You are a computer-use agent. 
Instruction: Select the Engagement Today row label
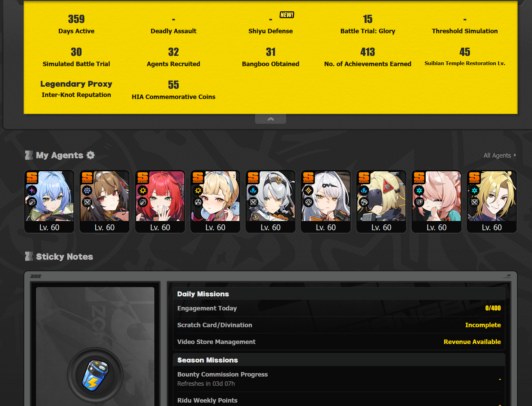(207, 308)
